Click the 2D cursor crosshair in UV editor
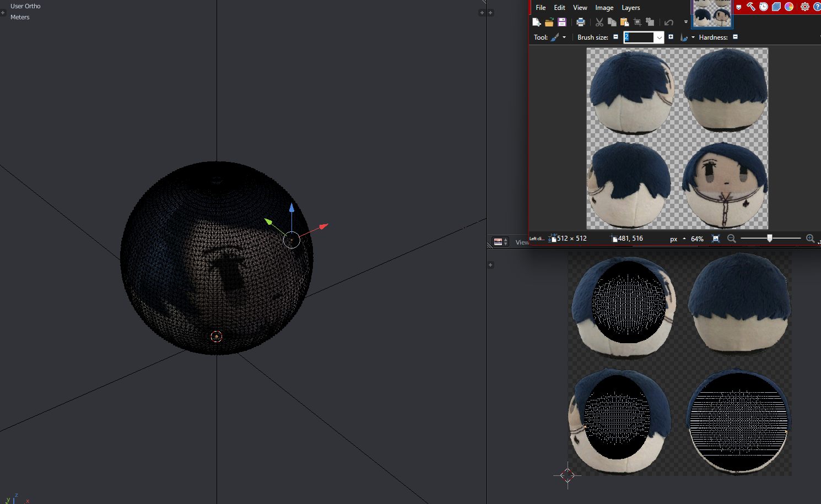 [x=568, y=475]
